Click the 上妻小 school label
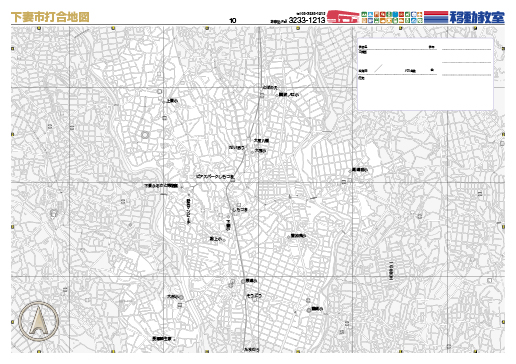 (172, 100)
